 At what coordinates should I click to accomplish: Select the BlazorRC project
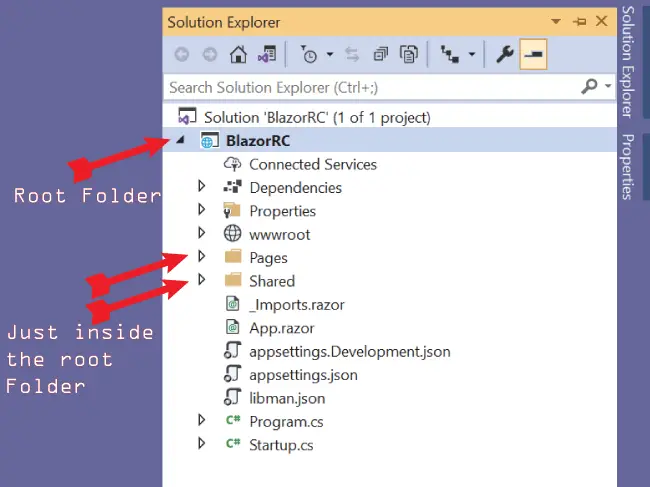(257, 141)
